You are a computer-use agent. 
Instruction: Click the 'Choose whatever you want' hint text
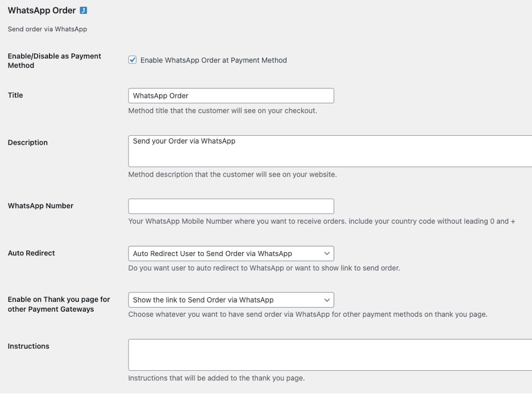307,315
